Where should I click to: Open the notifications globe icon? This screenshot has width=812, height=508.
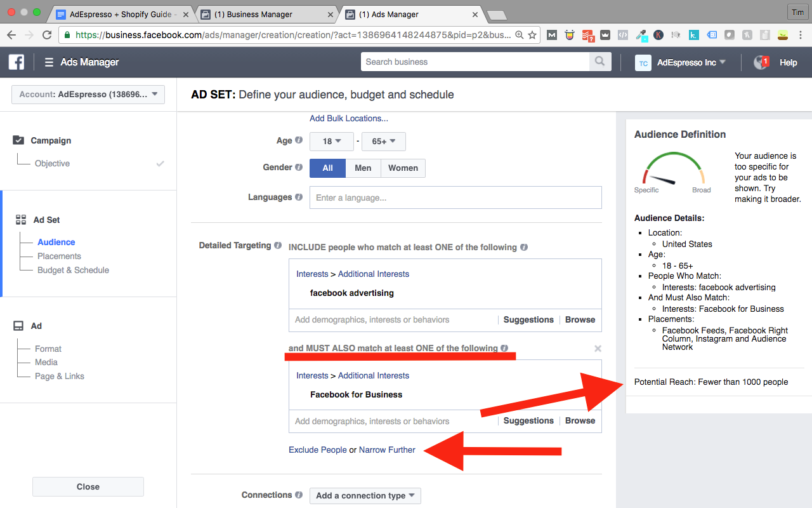click(x=761, y=62)
